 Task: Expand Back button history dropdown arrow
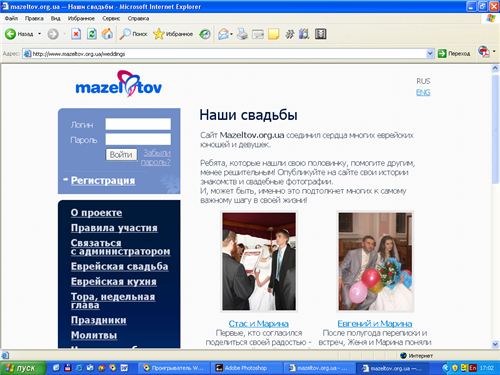(x=39, y=34)
